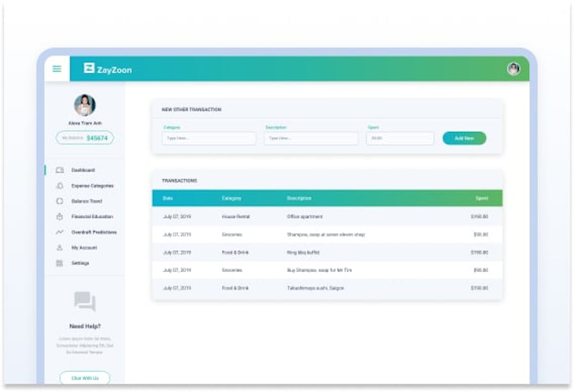Image resolution: width=574 pixels, height=392 pixels.
Task: Click the chat bubbles icon above Need Help
Action: point(85,301)
